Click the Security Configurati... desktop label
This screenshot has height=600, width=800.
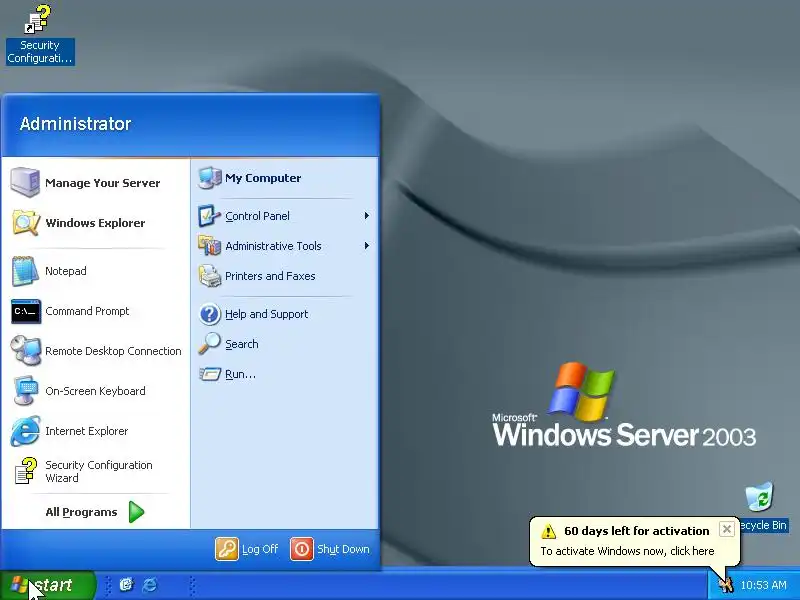pyautogui.click(x=40, y=52)
